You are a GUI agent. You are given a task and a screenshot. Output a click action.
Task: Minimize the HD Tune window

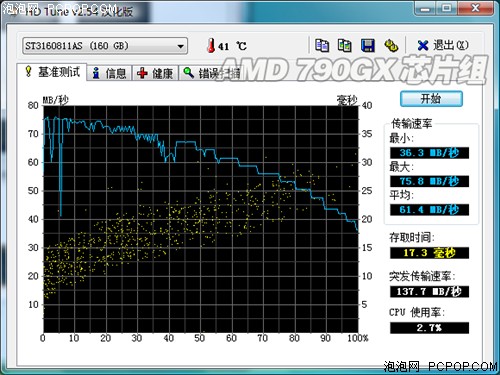(x=425, y=8)
